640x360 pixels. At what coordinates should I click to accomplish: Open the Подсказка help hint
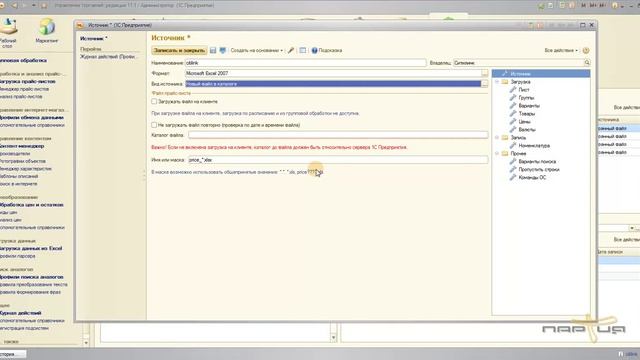point(327,50)
